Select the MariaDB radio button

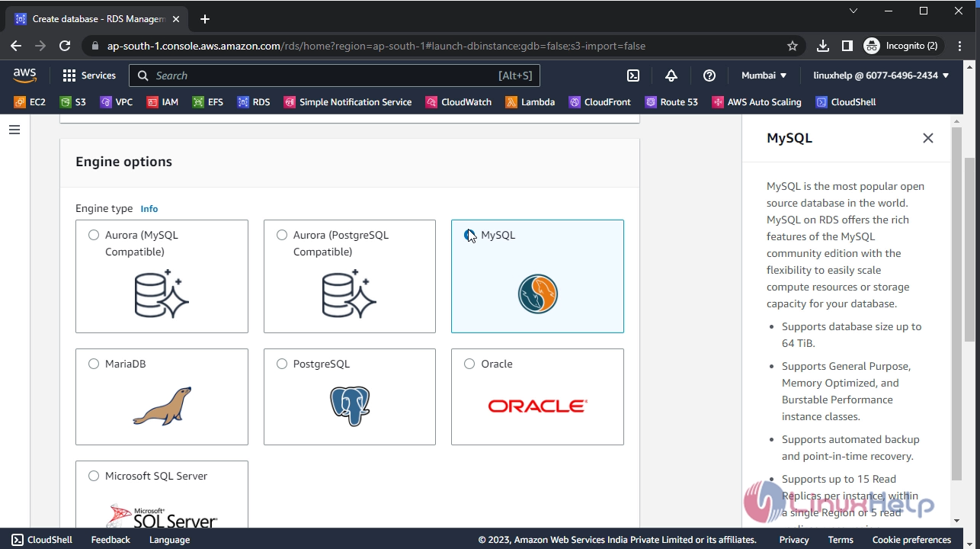coord(94,364)
